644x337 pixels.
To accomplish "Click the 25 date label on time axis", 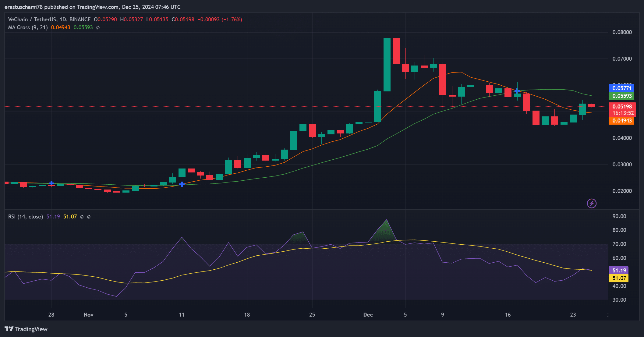I will [312, 315].
